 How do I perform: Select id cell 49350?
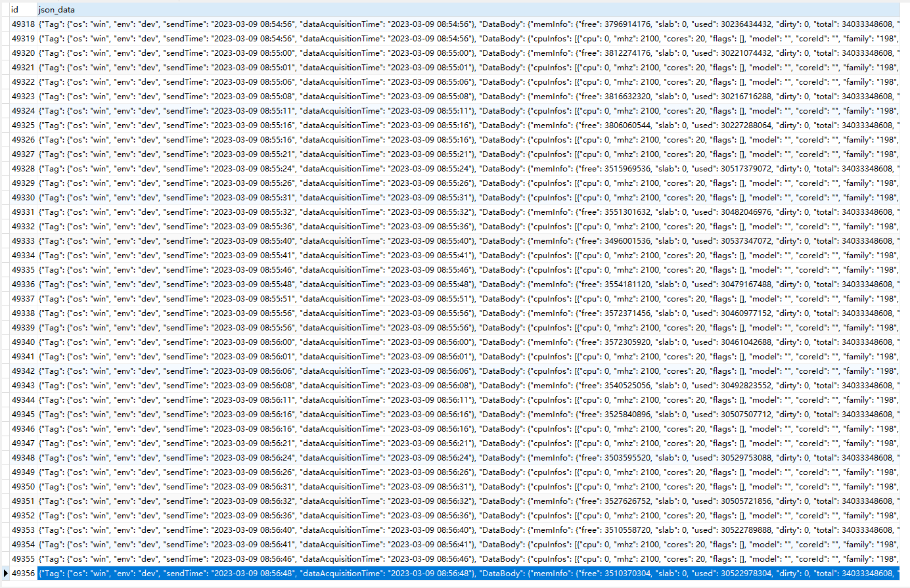[23, 487]
